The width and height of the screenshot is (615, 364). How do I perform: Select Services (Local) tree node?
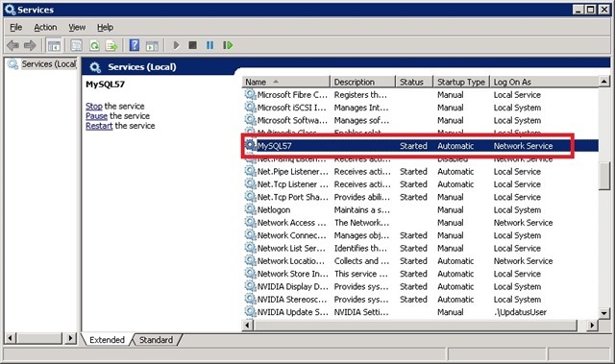(x=49, y=63)
